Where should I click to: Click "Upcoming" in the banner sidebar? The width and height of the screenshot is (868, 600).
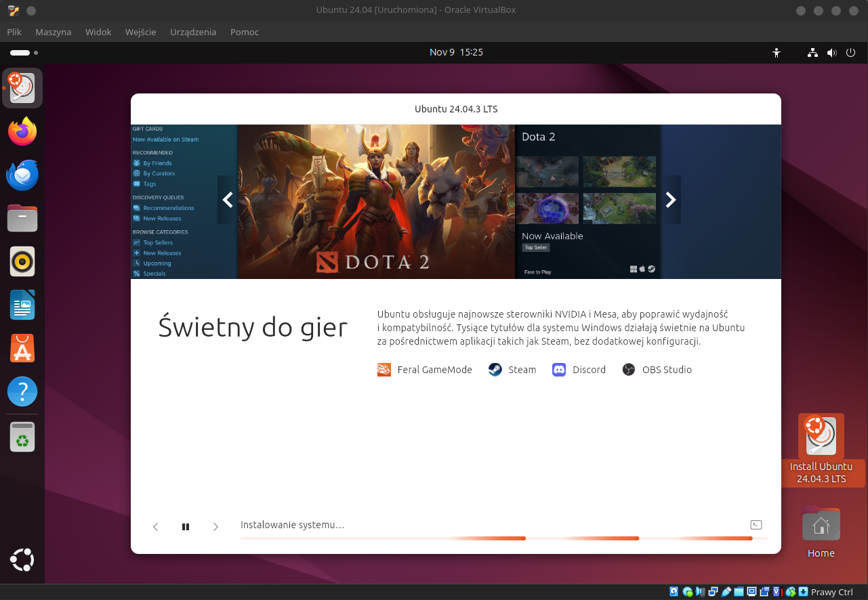157,263
